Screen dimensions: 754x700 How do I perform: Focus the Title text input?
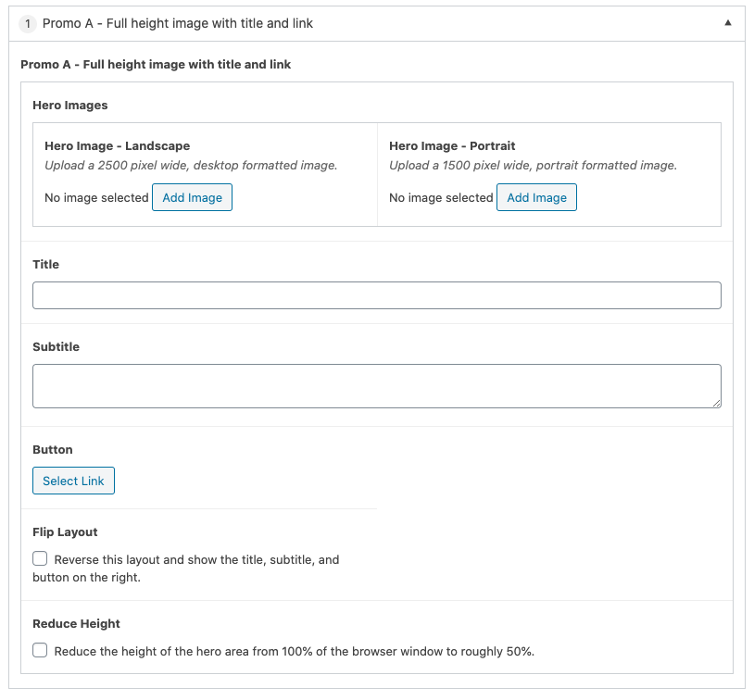click(376, 295)
